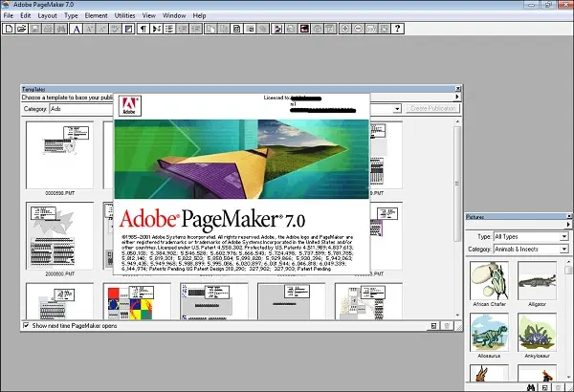This screenshot has width=574, height=392.
Task: Click the Frame Options toolbar icon
Action: (237, 29)
